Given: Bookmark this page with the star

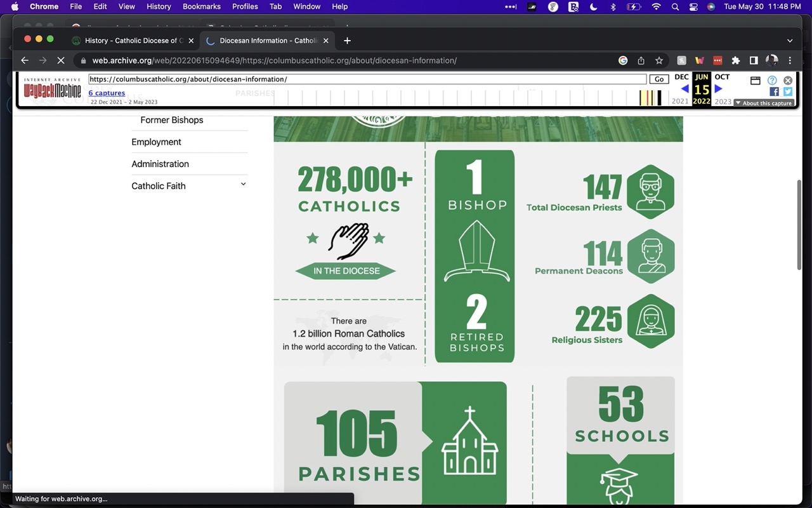Looking at the screenshot, I should [659, 60].
